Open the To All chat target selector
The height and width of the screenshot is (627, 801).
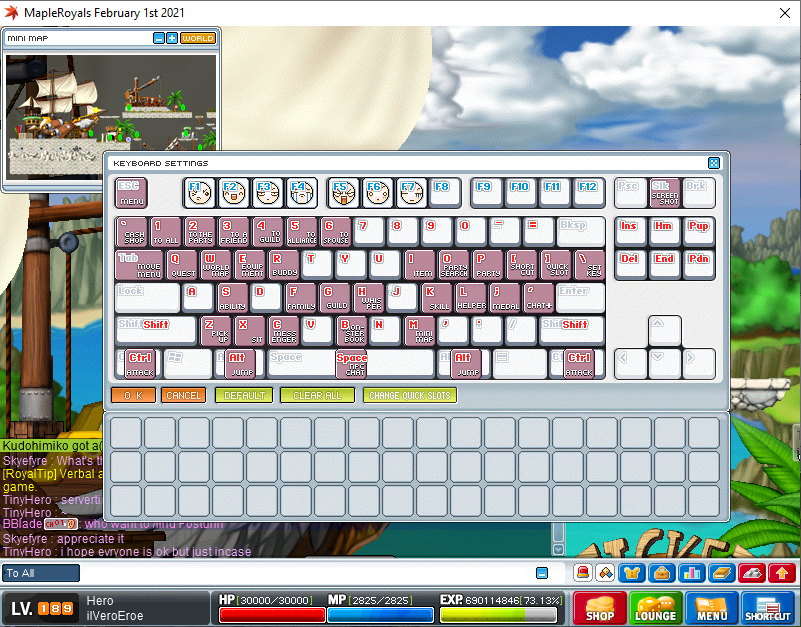click(41, 573)
